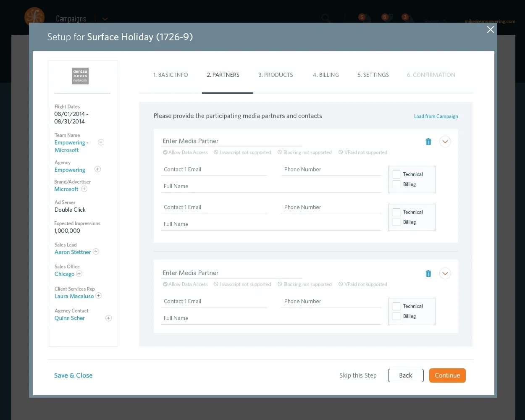Open Aaron Stettner sales lead link
This screenshot has height=420, width=525.
73,252
